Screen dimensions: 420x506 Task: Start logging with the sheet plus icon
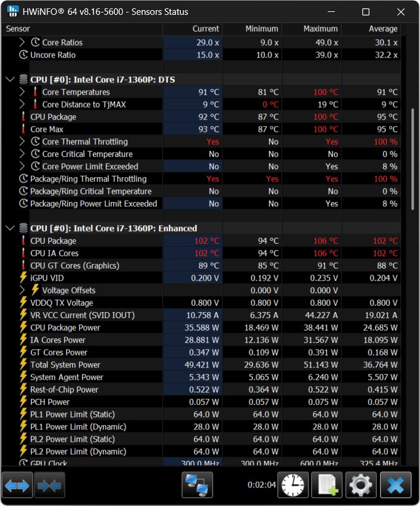pos(327,485)
